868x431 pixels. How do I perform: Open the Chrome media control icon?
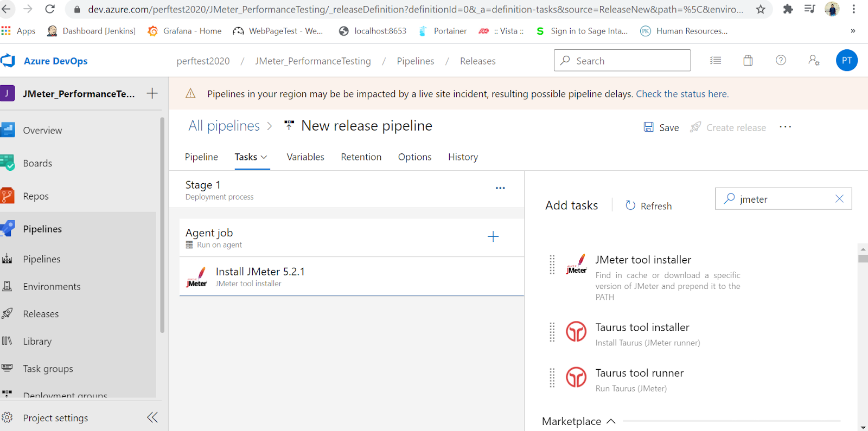click(810, 9)
